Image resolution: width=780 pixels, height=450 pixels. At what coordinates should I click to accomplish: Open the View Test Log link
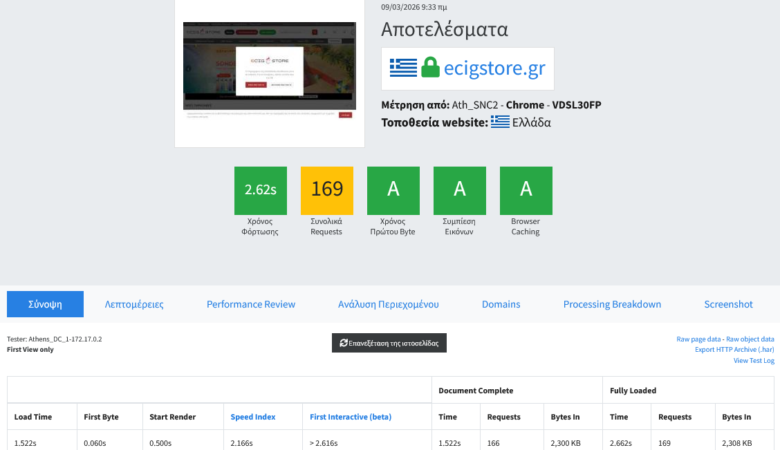[x=753, y=360]
